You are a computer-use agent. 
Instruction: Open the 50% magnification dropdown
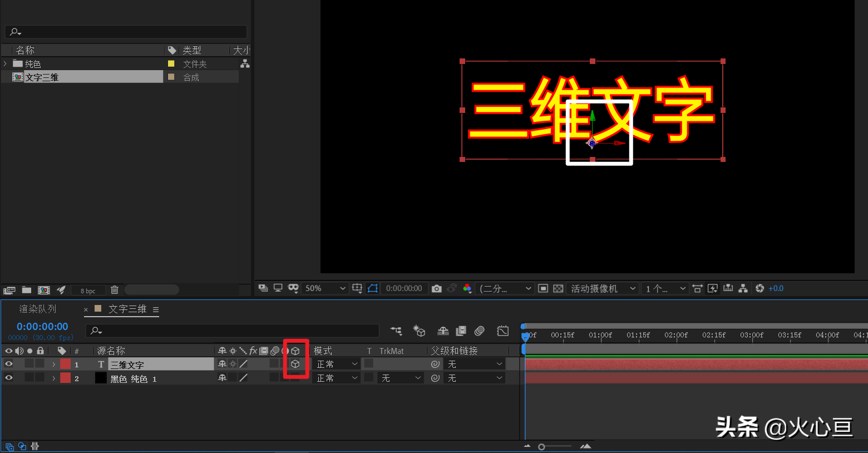point(325,288)
